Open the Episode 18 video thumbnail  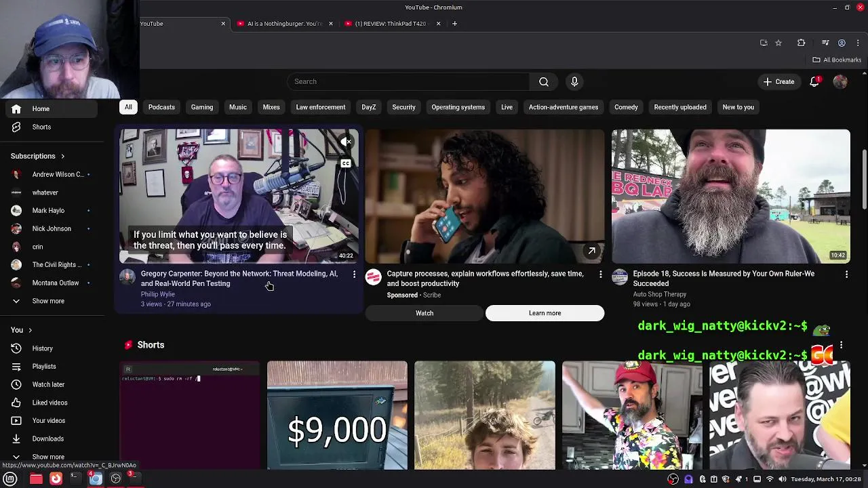[x=730, y=196]
